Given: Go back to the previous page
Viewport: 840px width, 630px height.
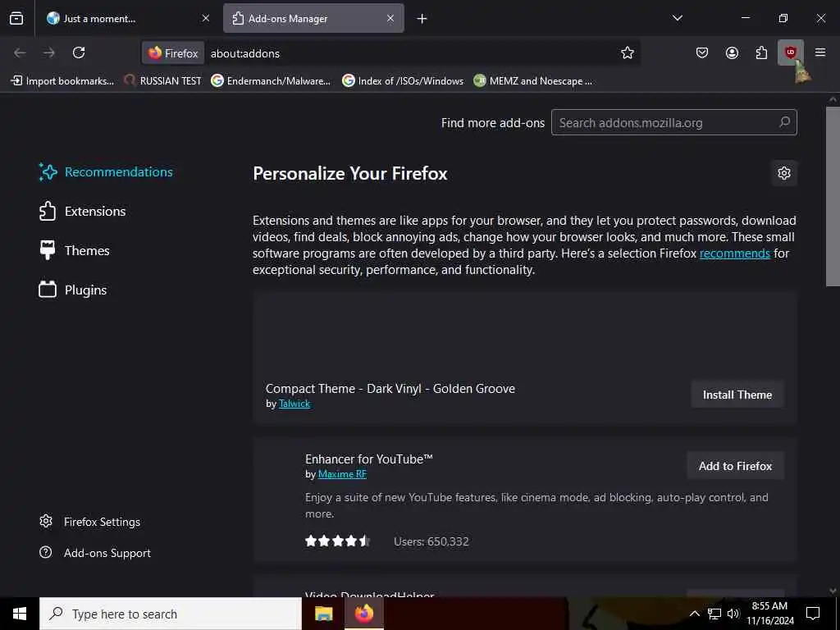Looking at the screenshot, I should click(x=20, y=52).
